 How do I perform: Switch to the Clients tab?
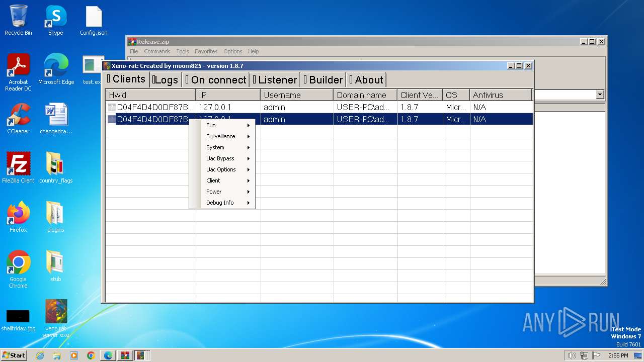coord(126,79)
